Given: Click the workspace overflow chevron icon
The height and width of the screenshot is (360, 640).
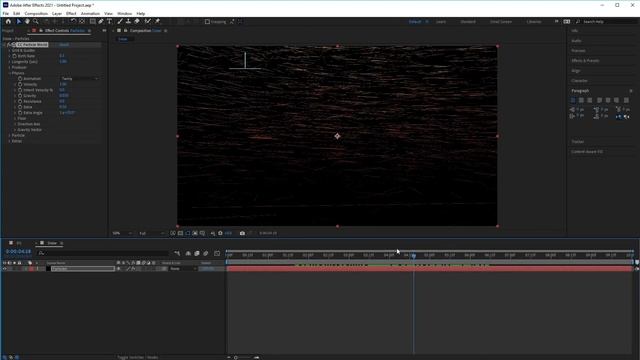Looking at the screenshot, I should coord(556,21).
